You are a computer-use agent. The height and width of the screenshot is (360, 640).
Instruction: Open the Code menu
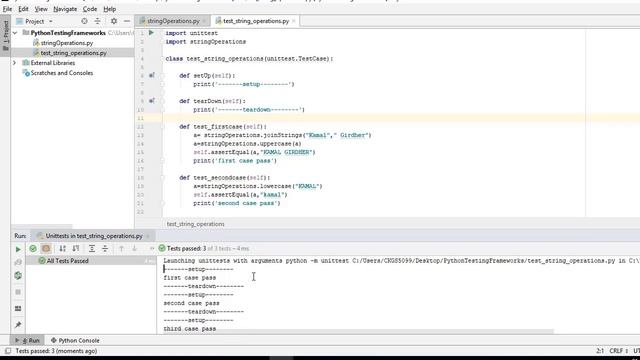pos(90,9)
